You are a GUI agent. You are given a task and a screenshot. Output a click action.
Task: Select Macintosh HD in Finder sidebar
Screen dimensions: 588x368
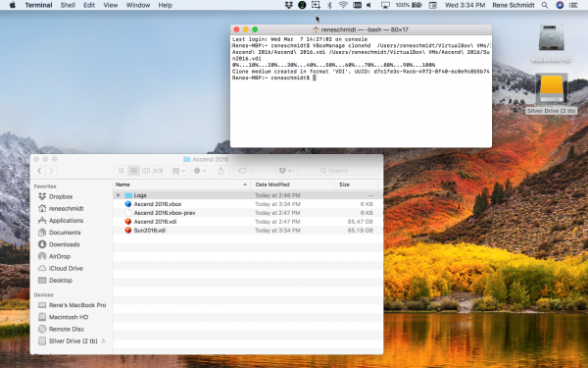point(69,317)
